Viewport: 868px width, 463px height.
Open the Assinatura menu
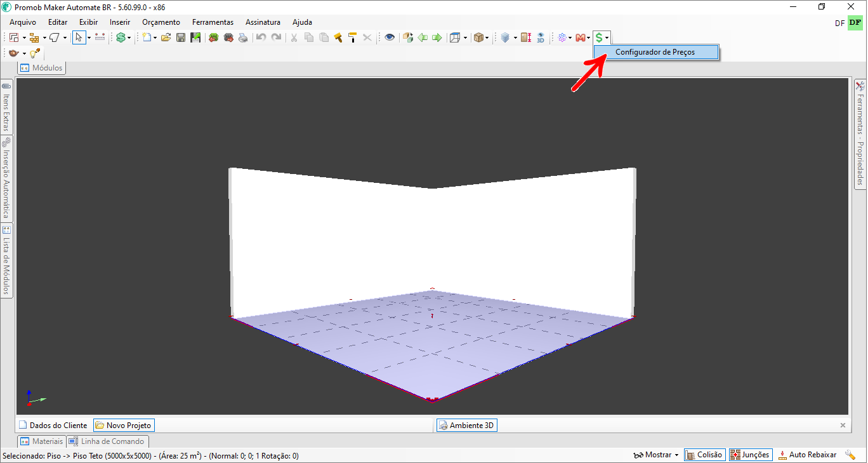coord(263,22)
